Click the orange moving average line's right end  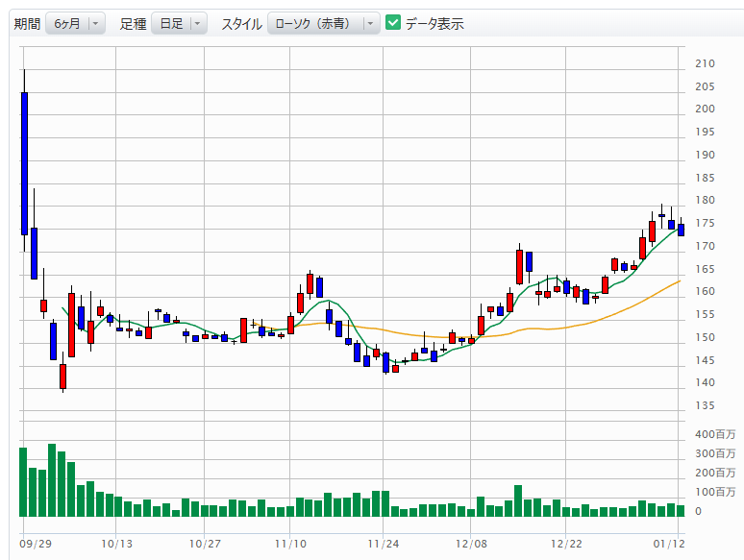(x=680, y=280)
